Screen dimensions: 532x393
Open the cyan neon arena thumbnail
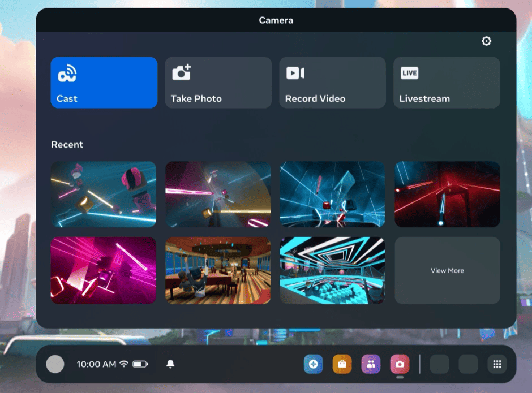click(x=333, y=270)
